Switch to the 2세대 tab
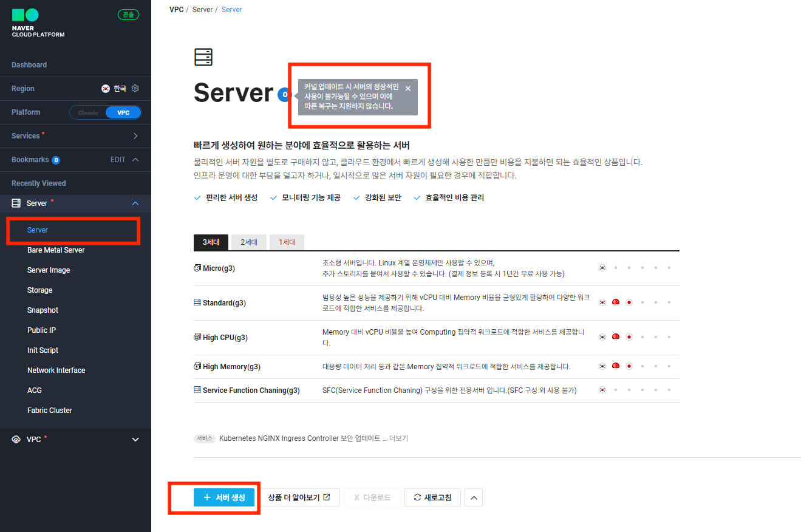This screenshot has width=801, height=532. click(249, 242)
